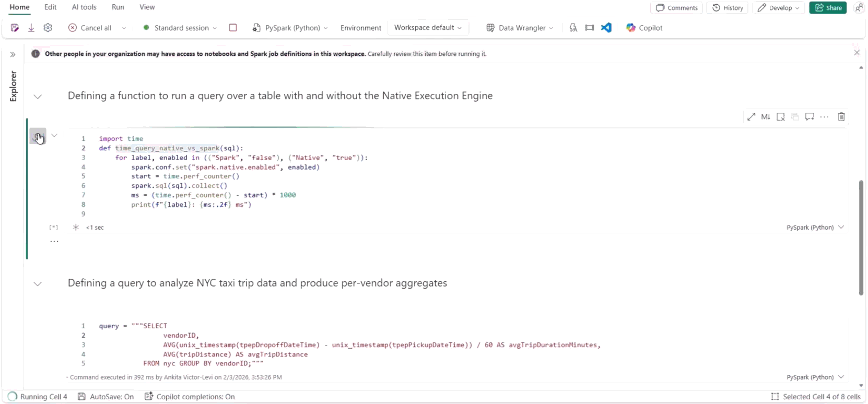Click the vertical scrollbar thumb
Image resolution: width=868 pixels, height=404 pixels.
pyautogui.click(x=861, y=237)
